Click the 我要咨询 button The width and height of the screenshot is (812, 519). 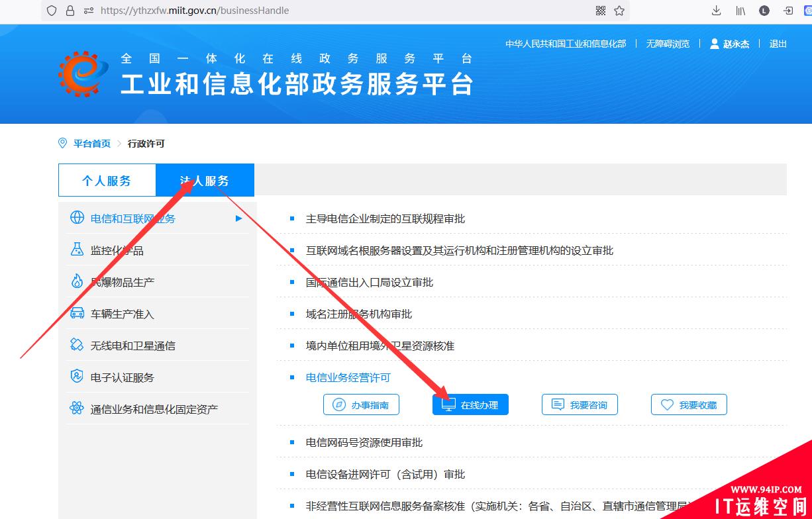(x=580, y=404)
